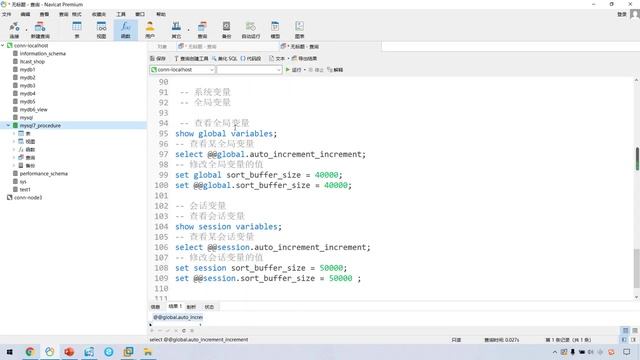Image resolution: width=640 pixels, height=360 pixels.
Task: Select the mydb1 database
Action: (x=27, y=69)
